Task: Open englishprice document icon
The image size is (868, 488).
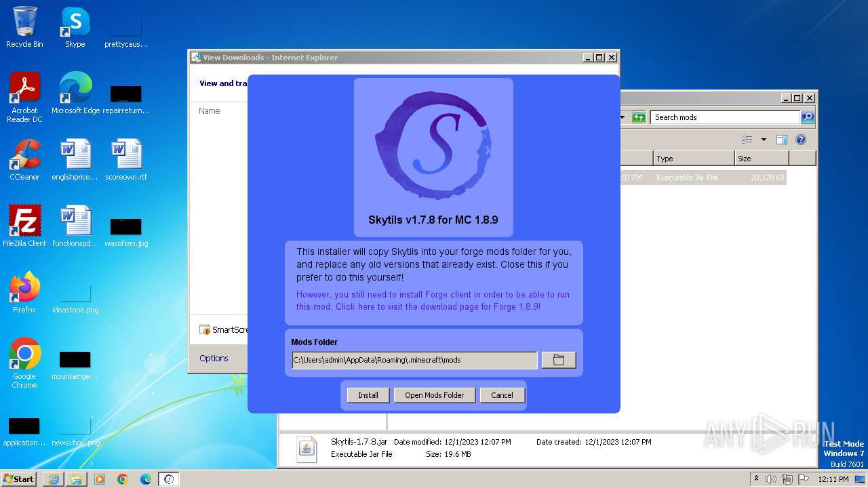Action: [x=75, y=160]
